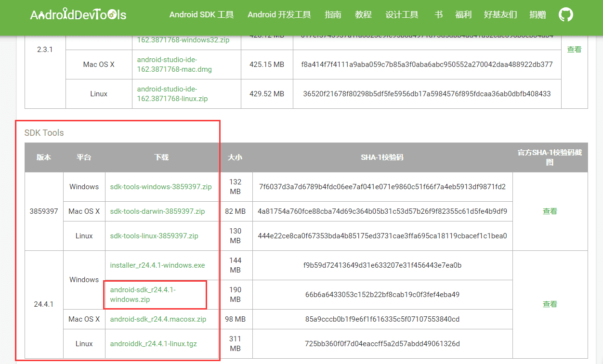
Task: Open the GitHub icon in header
Action: (566, 14)
